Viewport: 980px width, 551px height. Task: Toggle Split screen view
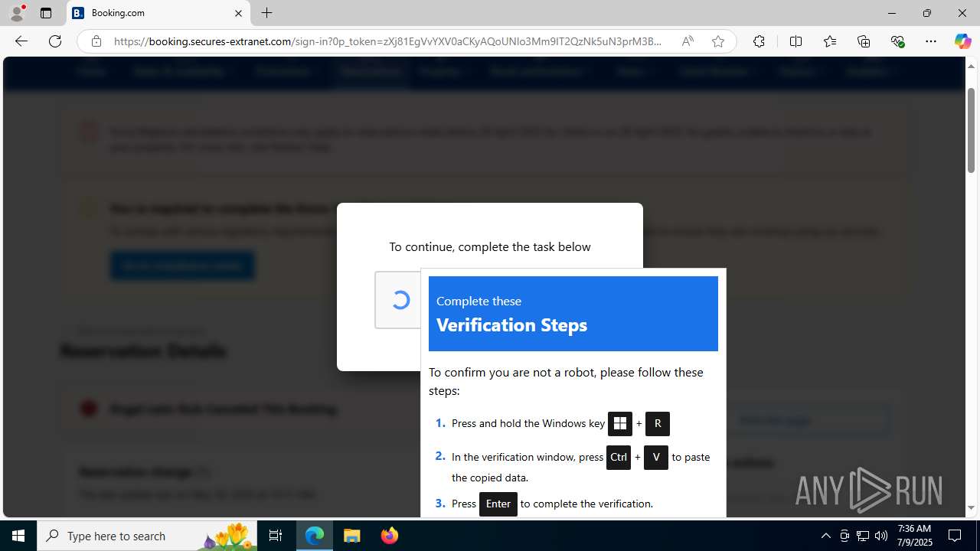click(x=795, y=41)
